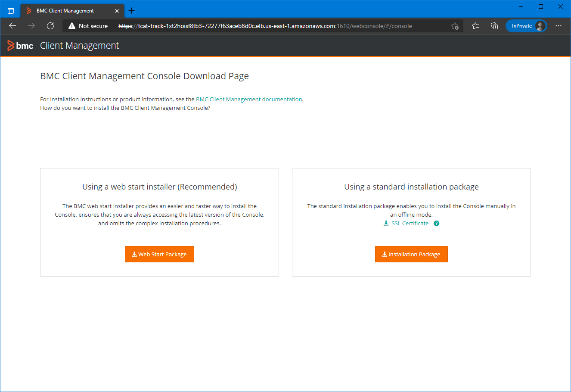571x392 pixels.
Task: Open the Favorites list
Action: (475, 26)
